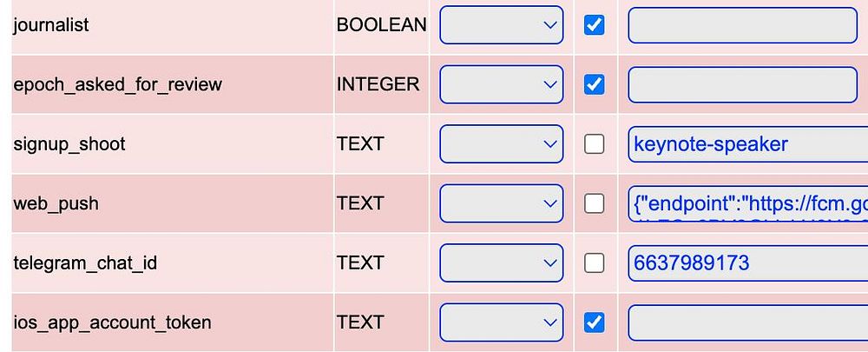Enable the web_push NULL checkbox
Viewport: 868px width, 352px height.
click(x=595, y=203)
